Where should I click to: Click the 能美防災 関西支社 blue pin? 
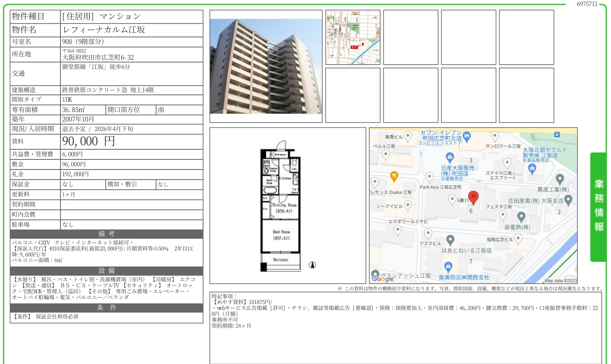click(448, 266)
